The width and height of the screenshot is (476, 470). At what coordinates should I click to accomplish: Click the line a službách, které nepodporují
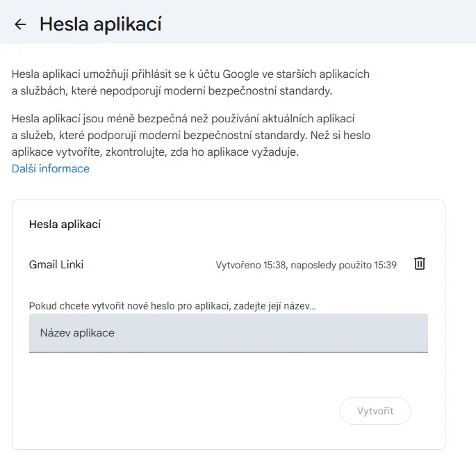pos(172,91)
